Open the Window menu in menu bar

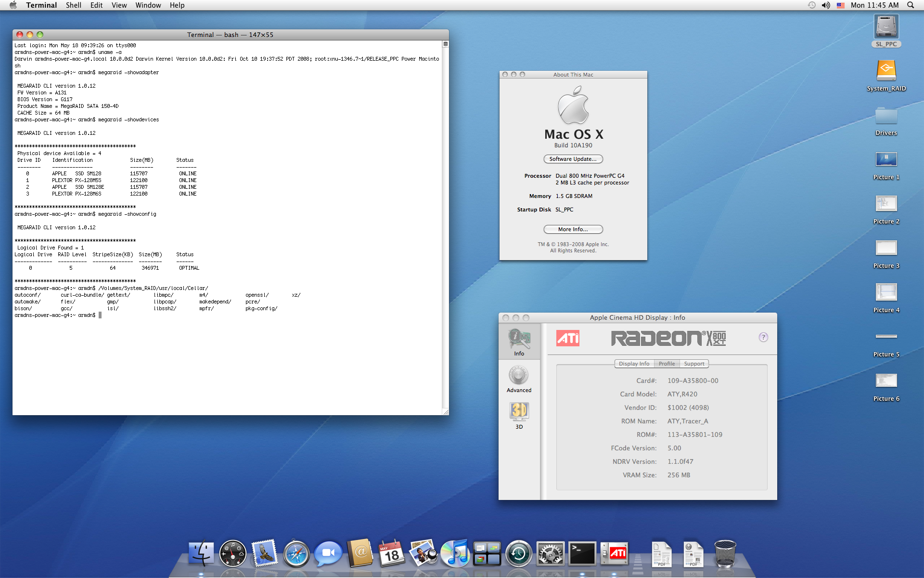click(148, 5)
